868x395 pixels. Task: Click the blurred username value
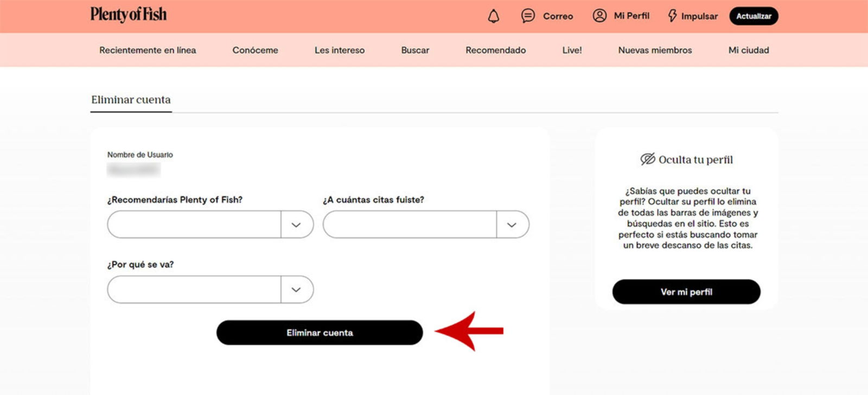(x=133, y=170)
